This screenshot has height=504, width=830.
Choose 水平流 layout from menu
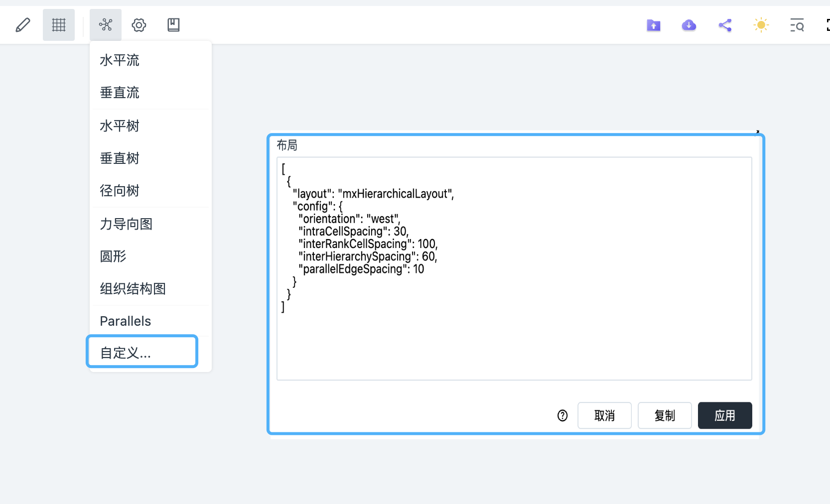pyautogui.click(x=120, y=60)
